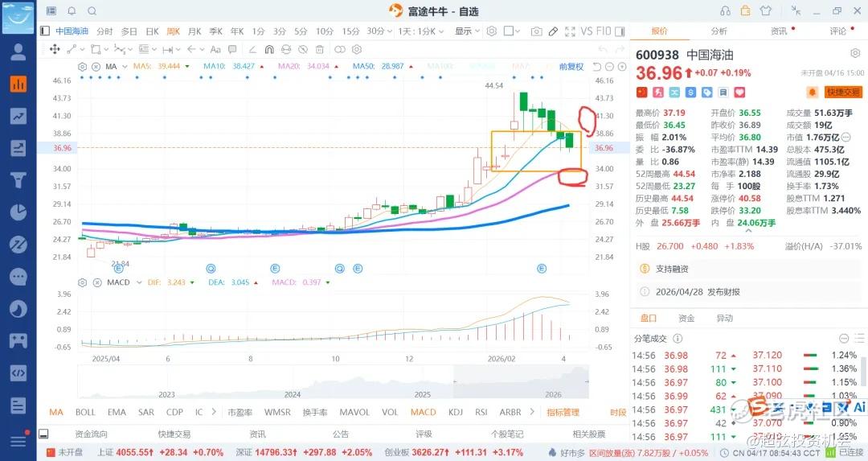The image size is (868, 461).
Task: Show more sub indicators arrow after ARBR
Action: (532, 412)
